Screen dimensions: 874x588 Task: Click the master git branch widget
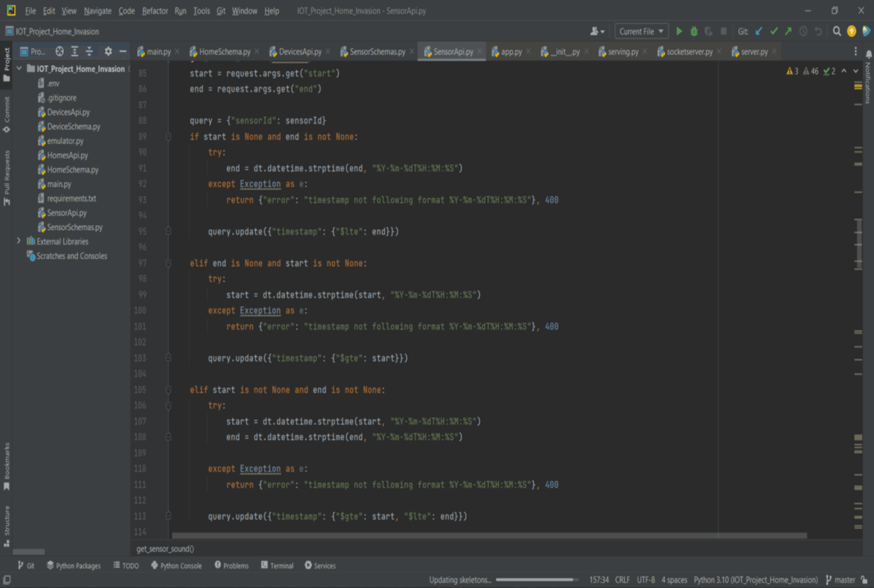[840, 580]
